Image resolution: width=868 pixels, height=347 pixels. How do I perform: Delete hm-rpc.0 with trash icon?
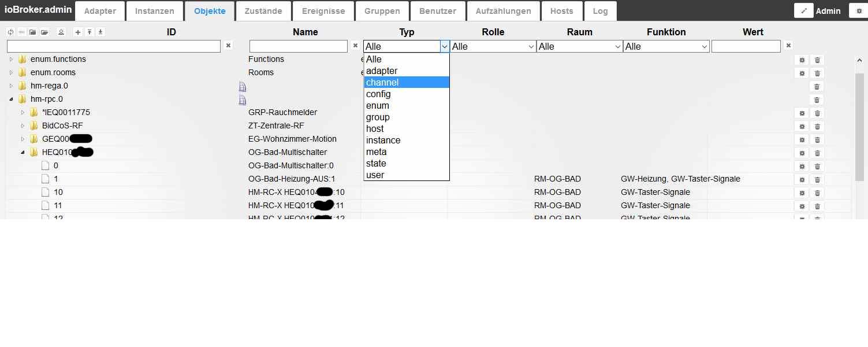pos(817,99)
